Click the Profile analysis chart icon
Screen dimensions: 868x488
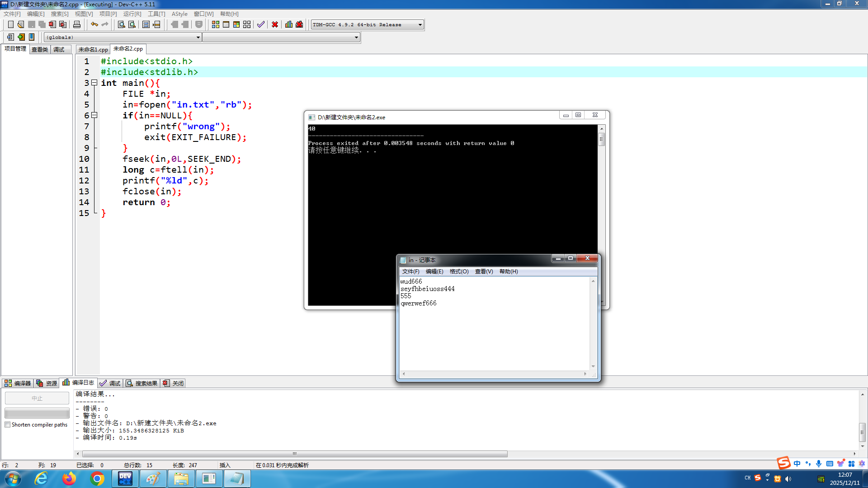tap(289, 24)
